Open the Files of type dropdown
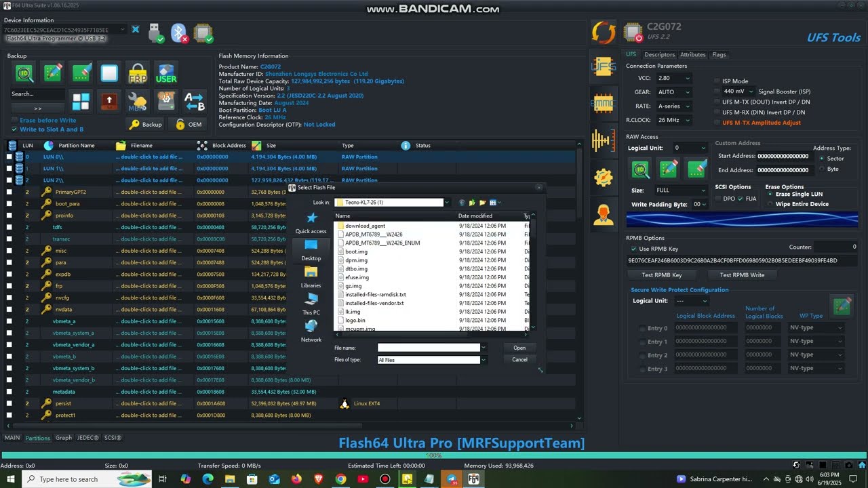868x488 pixels. pyautogui.click(x=432, y=360)
